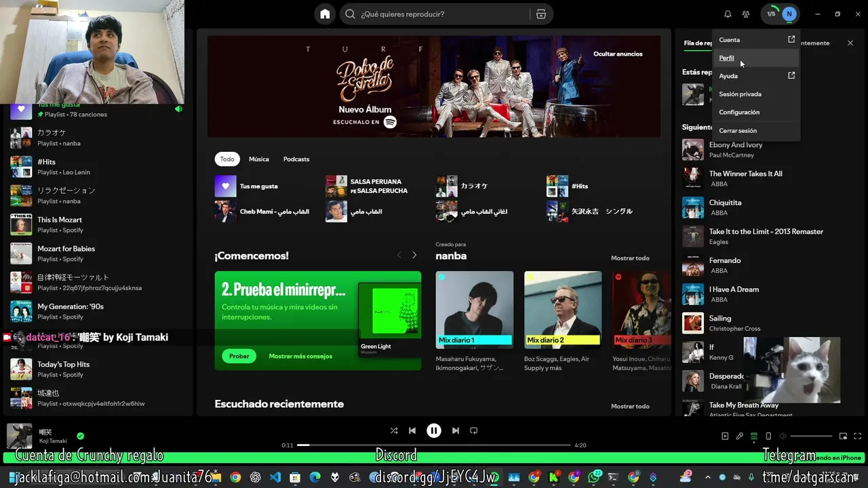Toggle shuffle playback

tap(394, 430)
